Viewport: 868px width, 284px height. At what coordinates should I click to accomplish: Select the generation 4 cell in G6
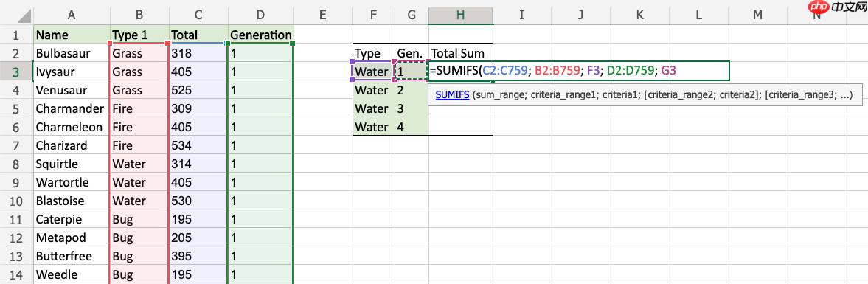pos(412,127)
